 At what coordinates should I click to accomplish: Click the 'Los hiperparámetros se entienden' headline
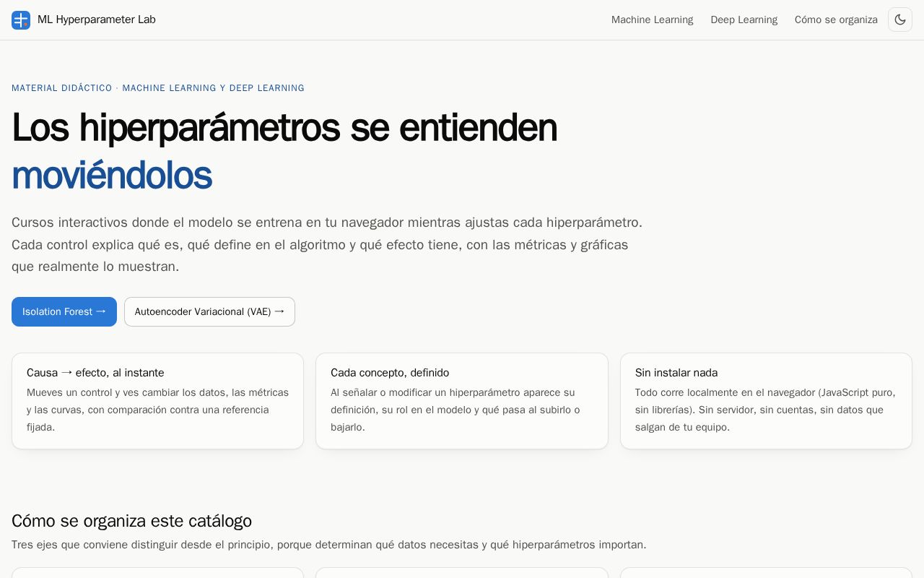284,128
